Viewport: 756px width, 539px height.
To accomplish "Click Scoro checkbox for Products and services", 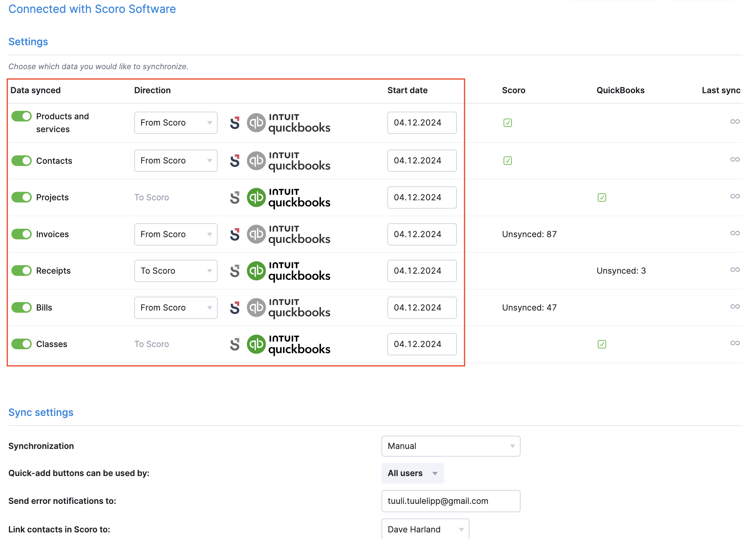I will (x=507, y=123).
